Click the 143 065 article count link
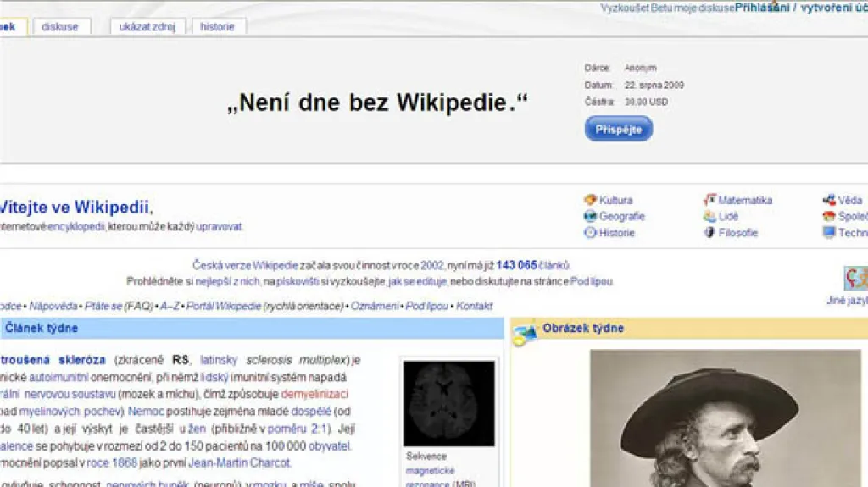This screenshot has height=487, width=868. point(516,265)
